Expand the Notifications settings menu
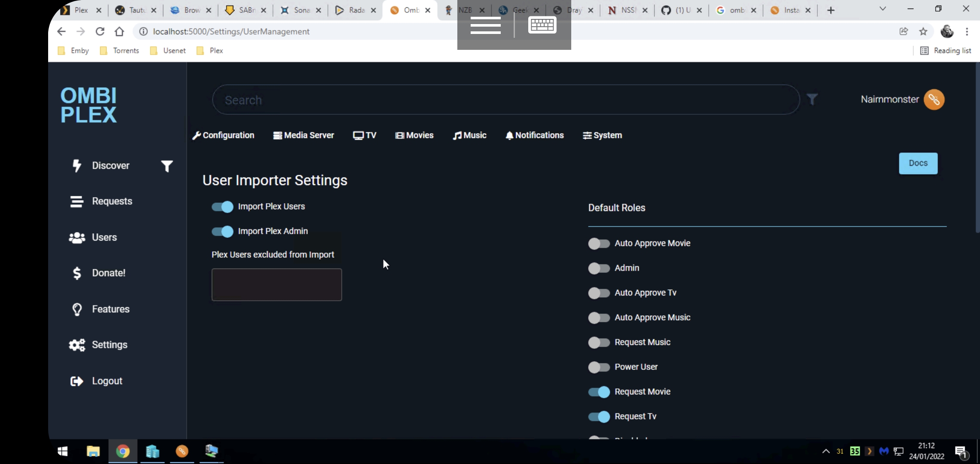This screenshot has width=980, height=464. coord(535,135)
